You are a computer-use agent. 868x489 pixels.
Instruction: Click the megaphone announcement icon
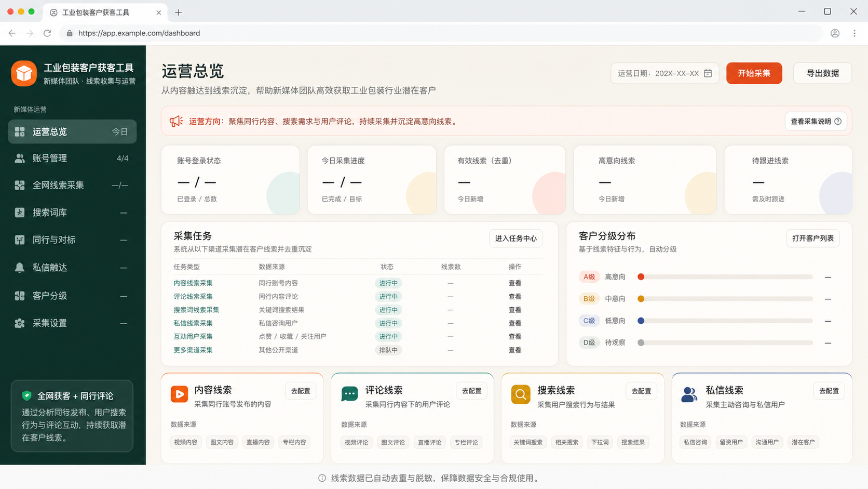pyautogui.click(x=176, y=121)
